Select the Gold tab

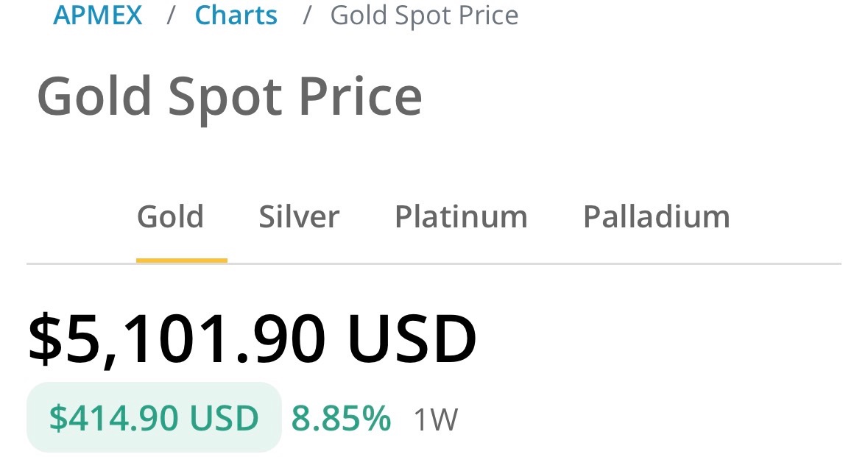[x=170, y=217]
